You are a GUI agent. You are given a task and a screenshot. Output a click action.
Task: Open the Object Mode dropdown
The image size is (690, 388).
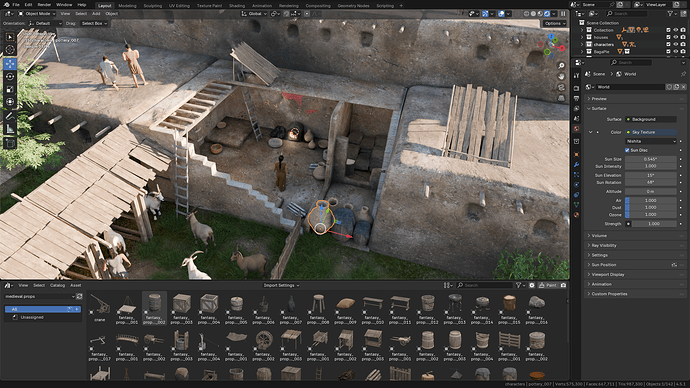[37, 14]
